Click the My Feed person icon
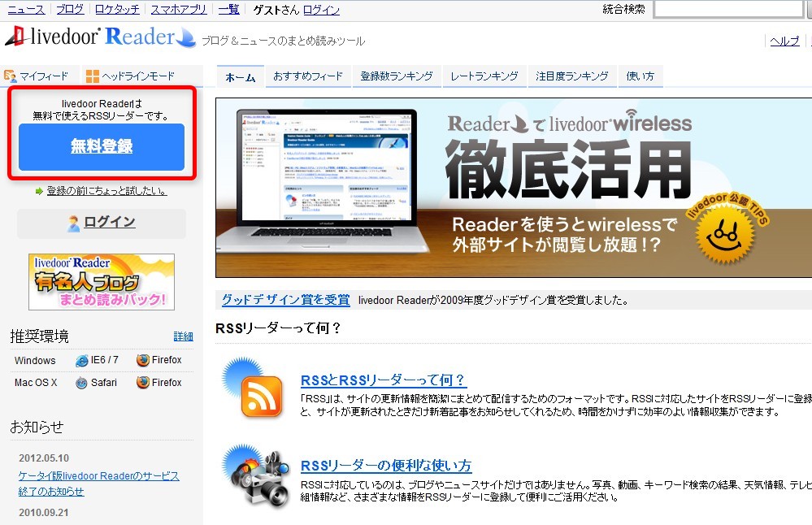 click(x=10, y=76)
